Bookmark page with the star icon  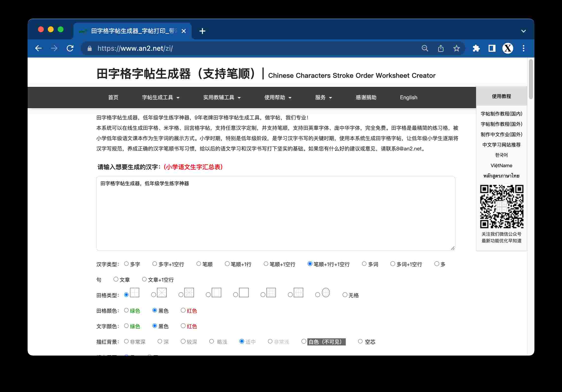(x=456, y=48)
